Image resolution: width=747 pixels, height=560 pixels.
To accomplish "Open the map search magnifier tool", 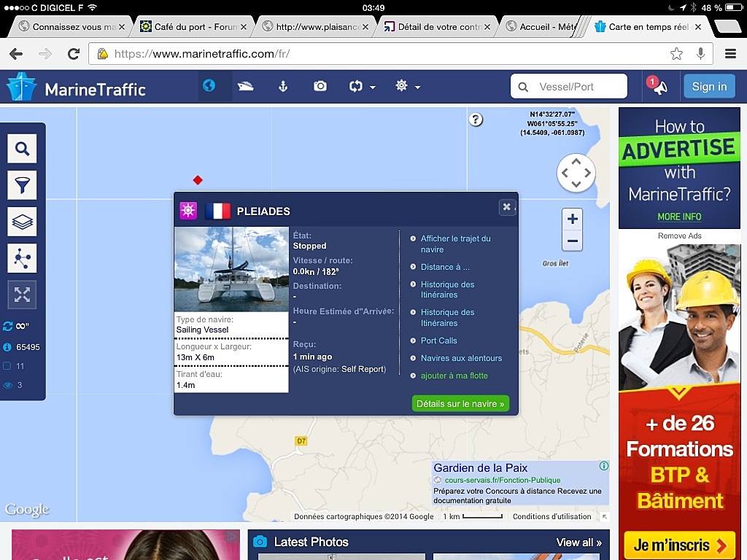I will pyautogui.click(x=22, y=149).
